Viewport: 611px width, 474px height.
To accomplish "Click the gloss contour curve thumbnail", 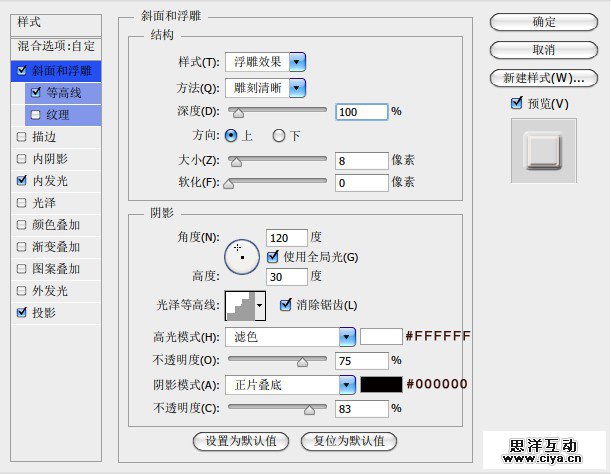I will click(x=240, y=306).
